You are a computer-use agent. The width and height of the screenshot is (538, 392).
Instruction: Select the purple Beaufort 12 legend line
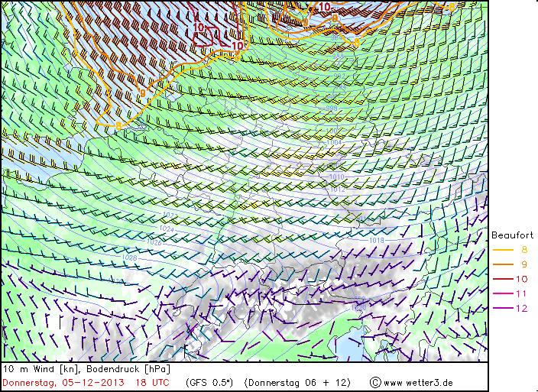pyautogui.click(x=502, y=308)
